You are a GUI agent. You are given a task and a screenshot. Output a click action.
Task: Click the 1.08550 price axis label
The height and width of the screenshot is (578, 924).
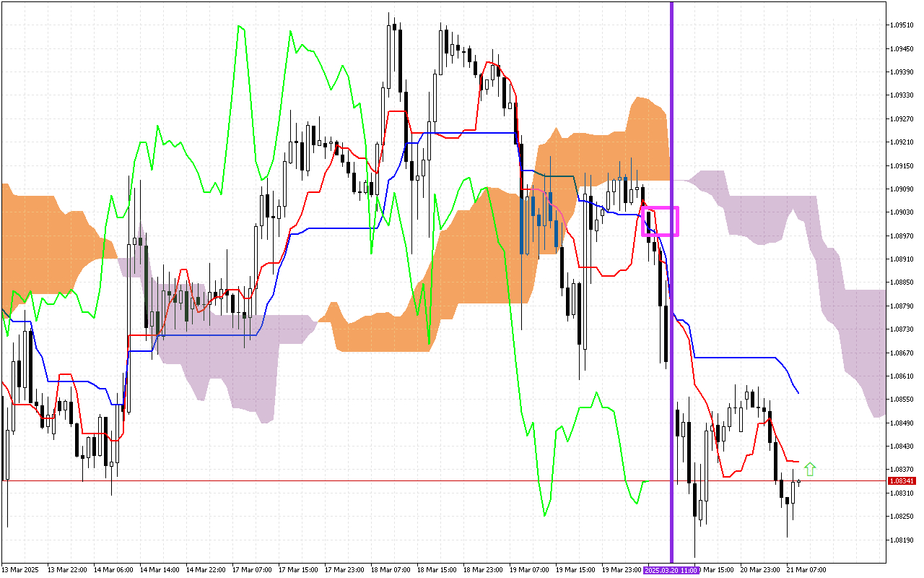[x=902, y=400]
